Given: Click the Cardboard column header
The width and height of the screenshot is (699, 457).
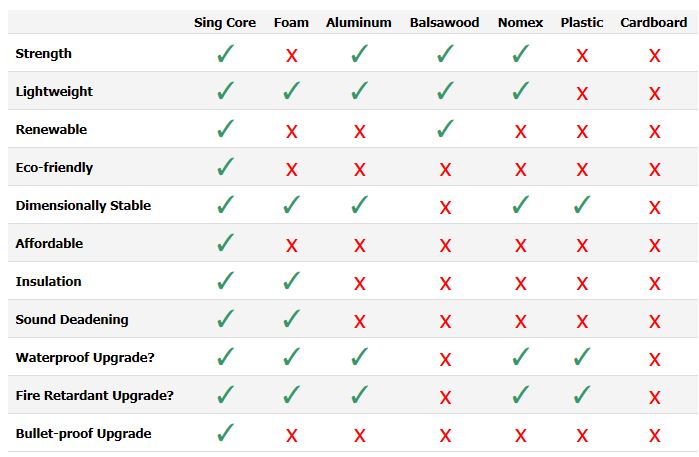Looking at the screenshot, I should point(654,22).
